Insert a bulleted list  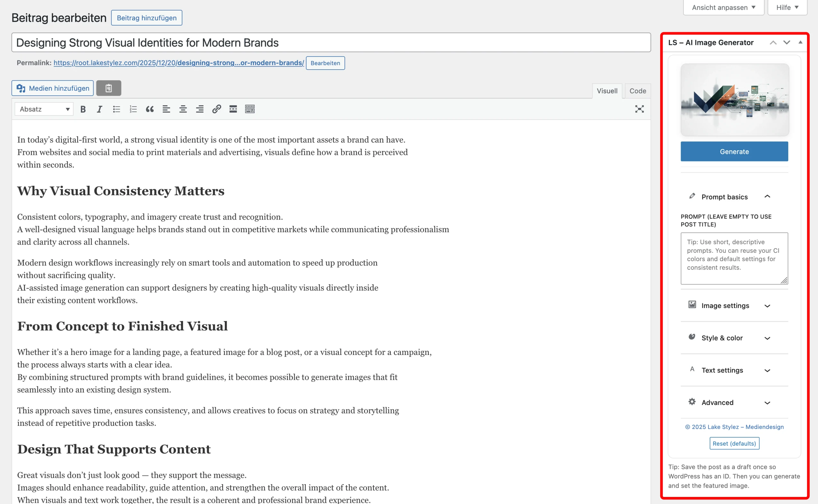[x=116, y=109]
